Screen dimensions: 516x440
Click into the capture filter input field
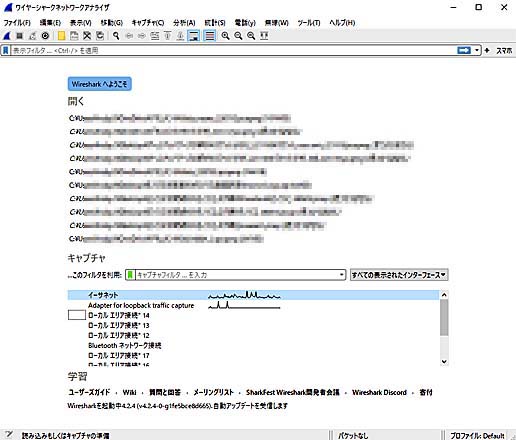pos(237,275)
